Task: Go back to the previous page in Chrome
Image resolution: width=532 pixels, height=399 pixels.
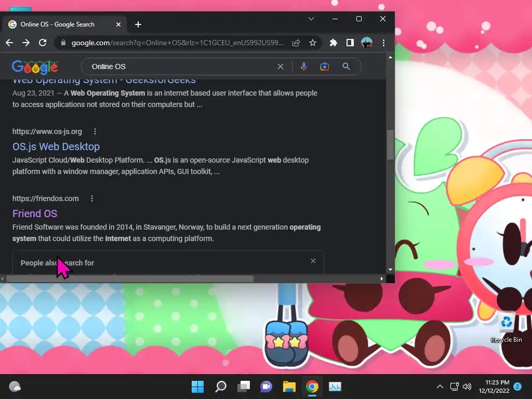Action: pyautogui.click(x=9, y=43)
